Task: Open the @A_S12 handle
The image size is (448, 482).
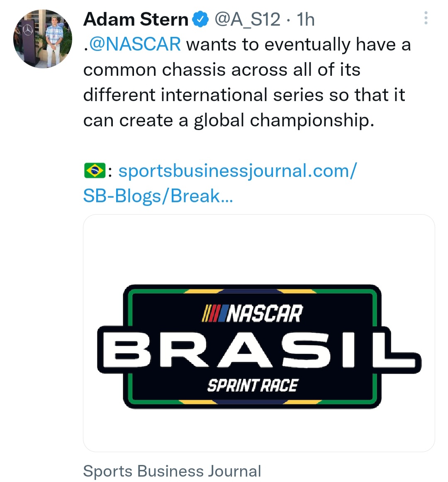Action: point(247,19)
